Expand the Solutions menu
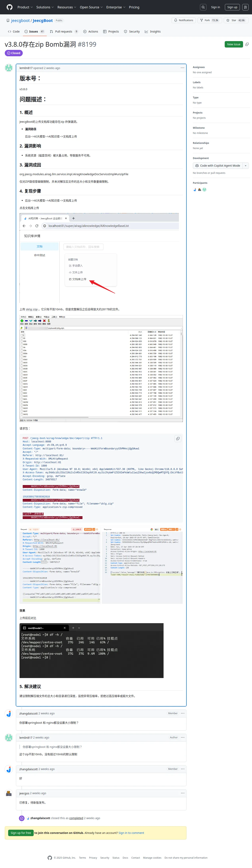 [45, 7]
